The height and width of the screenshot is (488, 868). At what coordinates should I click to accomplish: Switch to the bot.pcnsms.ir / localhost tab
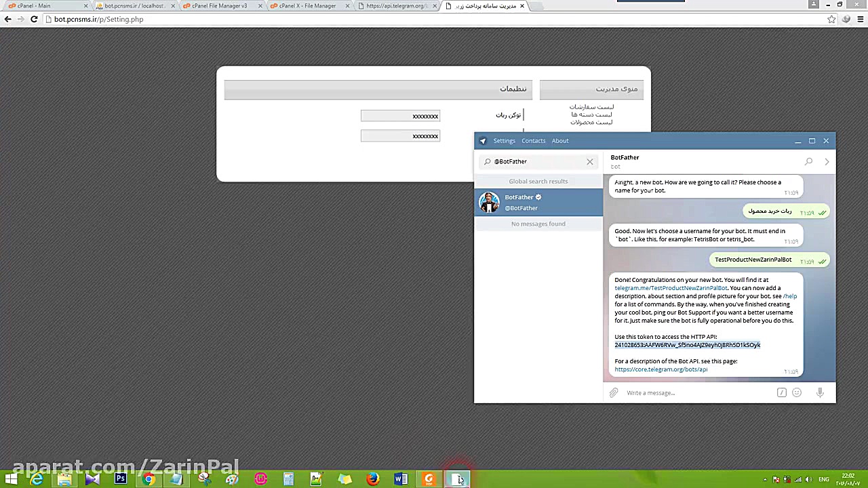point(134,6)
